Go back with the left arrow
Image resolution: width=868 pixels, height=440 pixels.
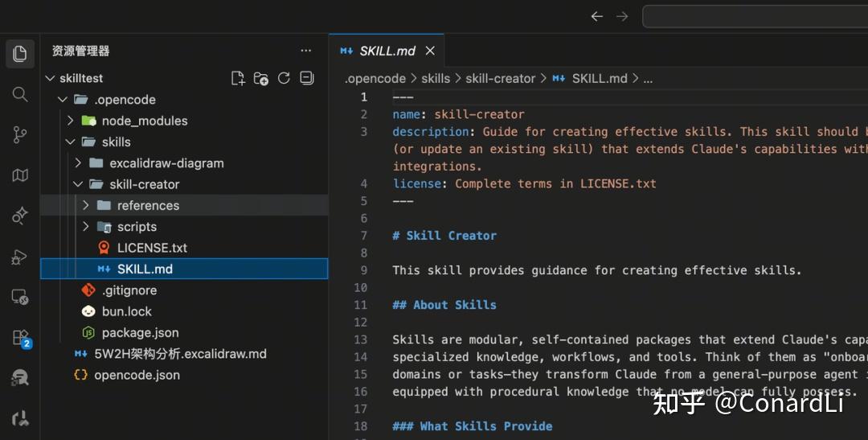(596, 16)
